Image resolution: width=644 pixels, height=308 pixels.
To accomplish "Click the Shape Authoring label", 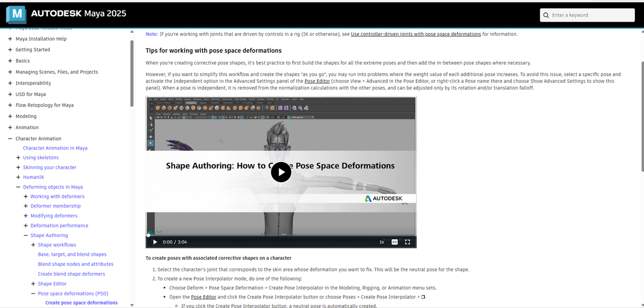I will 49,235.
